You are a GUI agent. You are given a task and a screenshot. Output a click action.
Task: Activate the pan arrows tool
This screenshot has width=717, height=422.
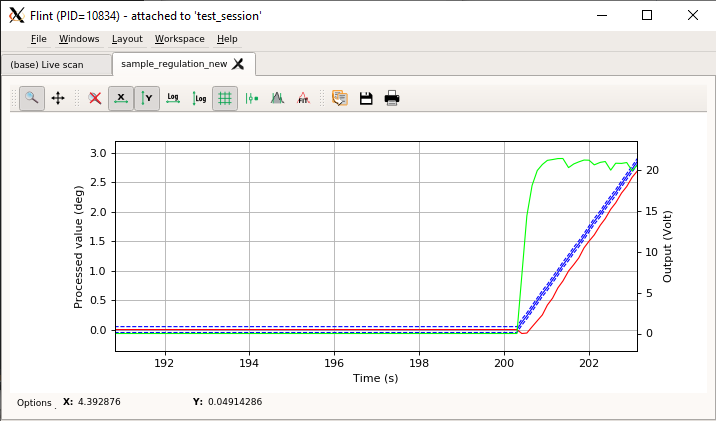[58, 98]
